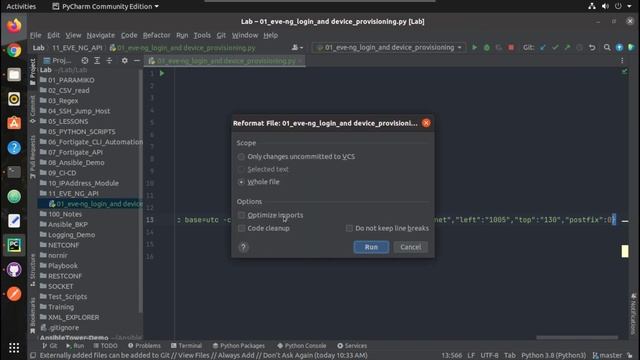The width and height of the screenshot is (640, 360).
Task: Start debugging with the bug icon
Action: click(487, 48)
